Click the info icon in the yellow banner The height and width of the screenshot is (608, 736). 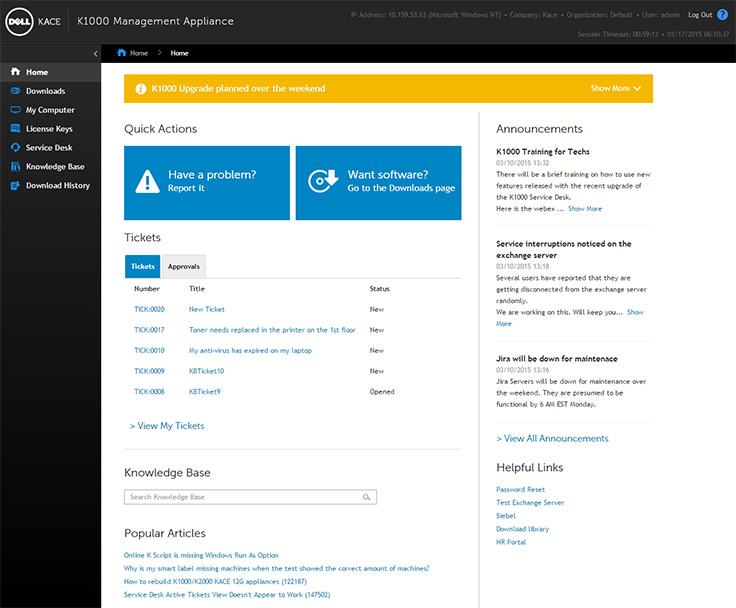141,89
